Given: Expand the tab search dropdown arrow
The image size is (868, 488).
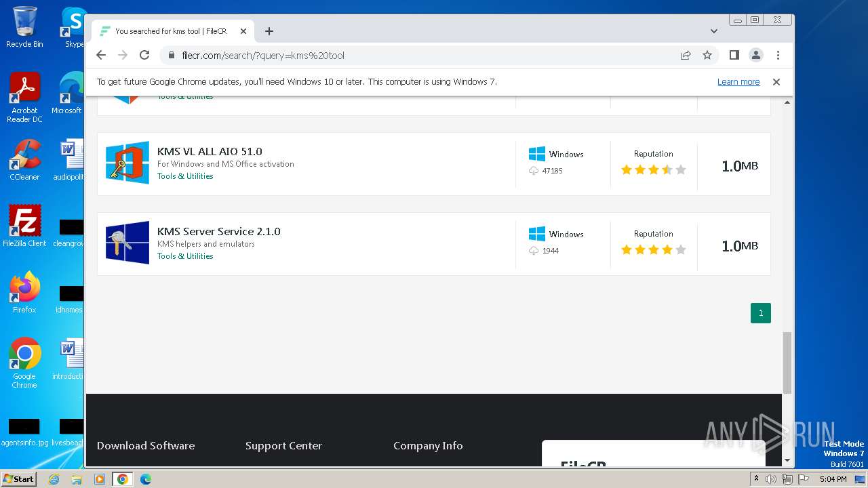Looking at the screenshot, I should coord(714,31).
